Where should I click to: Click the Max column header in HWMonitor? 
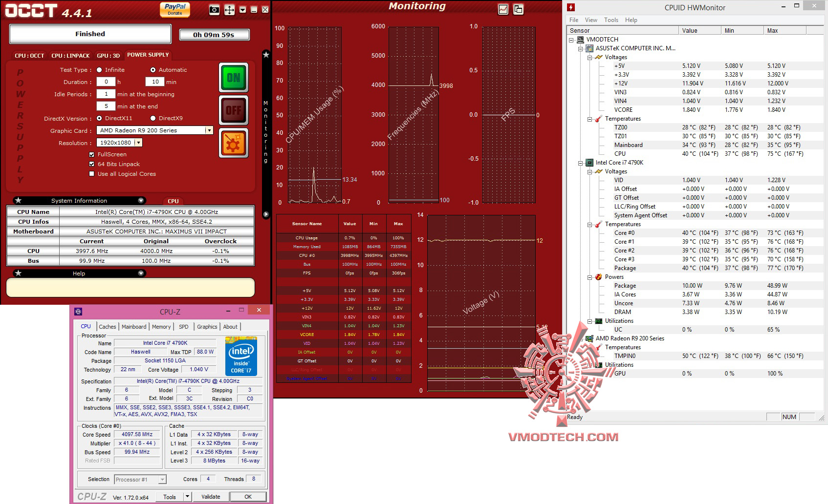tap(784, 30)
